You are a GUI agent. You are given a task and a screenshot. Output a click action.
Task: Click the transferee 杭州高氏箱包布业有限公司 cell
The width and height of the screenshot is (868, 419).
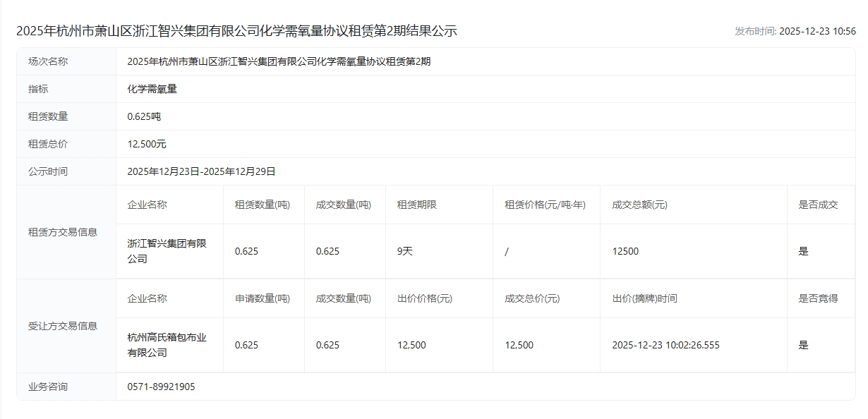[167, 345]
